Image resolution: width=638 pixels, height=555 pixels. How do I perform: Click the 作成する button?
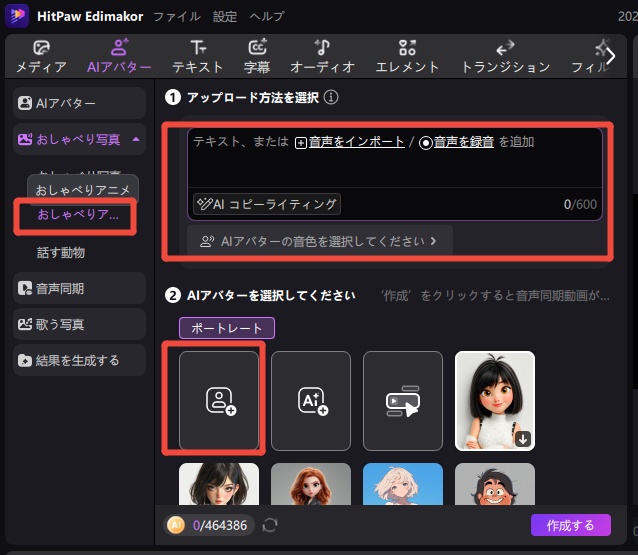pyautogui.click(x=570, y=525)
